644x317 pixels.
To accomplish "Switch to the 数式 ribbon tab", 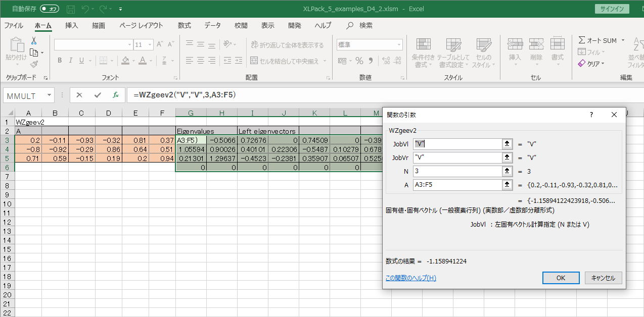I will pyautogui.click(x=184, y=25).
